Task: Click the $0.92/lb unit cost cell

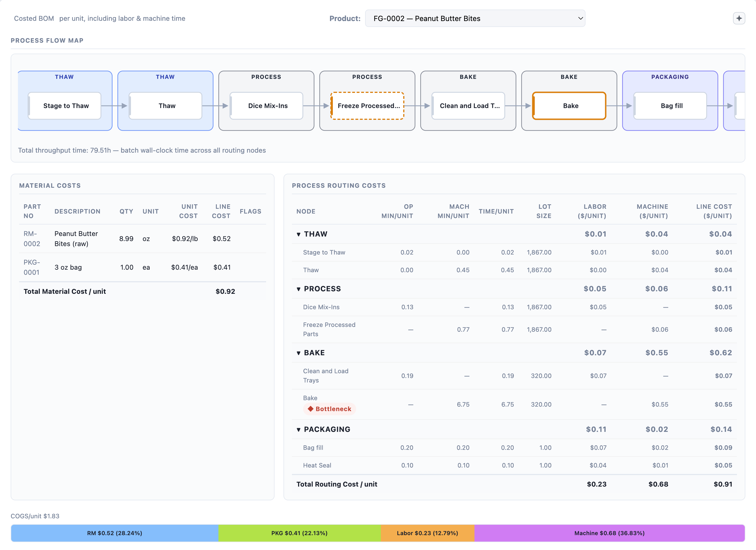Action: pyautogui.click(x=185, y=239)
